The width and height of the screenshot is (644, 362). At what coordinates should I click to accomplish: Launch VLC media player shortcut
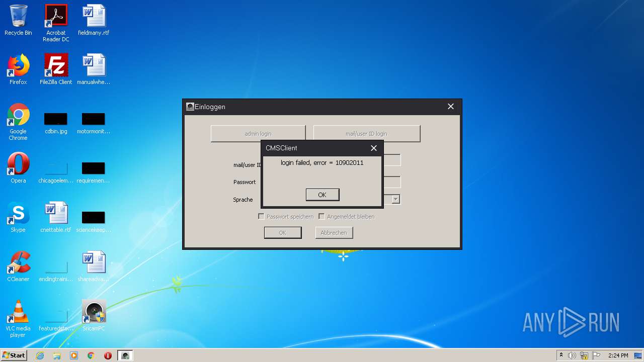coord(18,319)
